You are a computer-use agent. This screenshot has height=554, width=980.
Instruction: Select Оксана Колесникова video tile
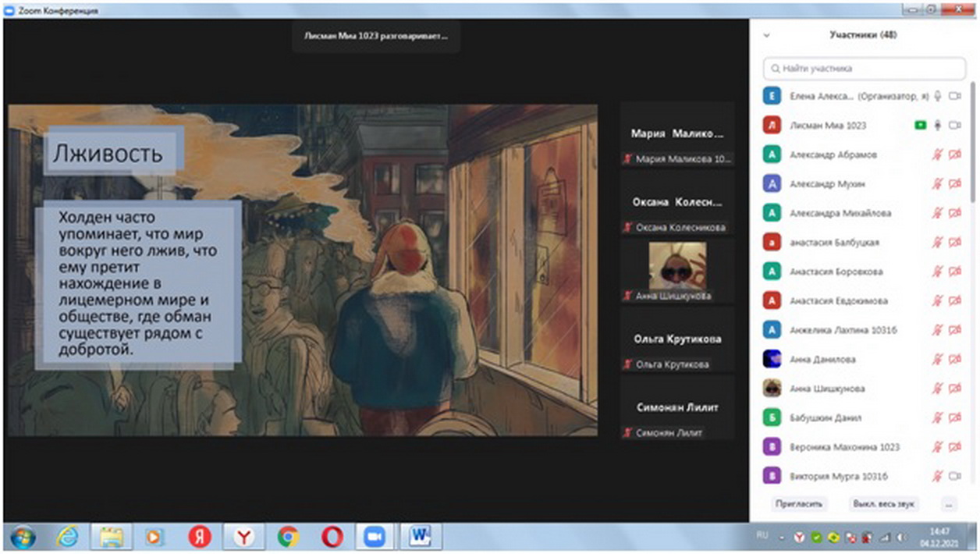point(677,203)
